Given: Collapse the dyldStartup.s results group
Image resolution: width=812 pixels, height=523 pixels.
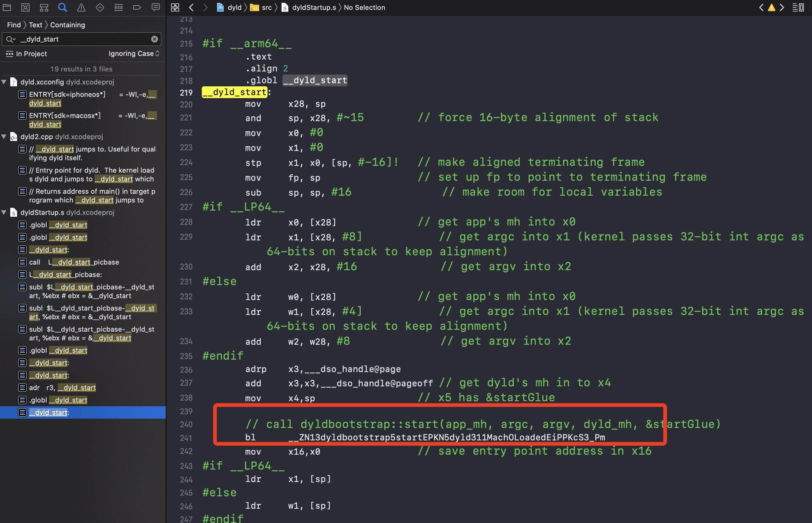Looking at the screenshot, I should [x=4, y=212].
